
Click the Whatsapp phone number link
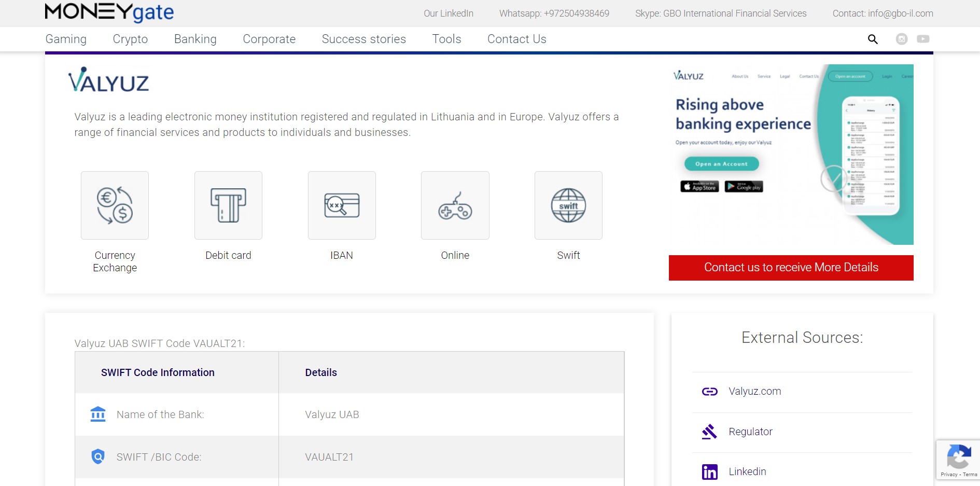554,13
